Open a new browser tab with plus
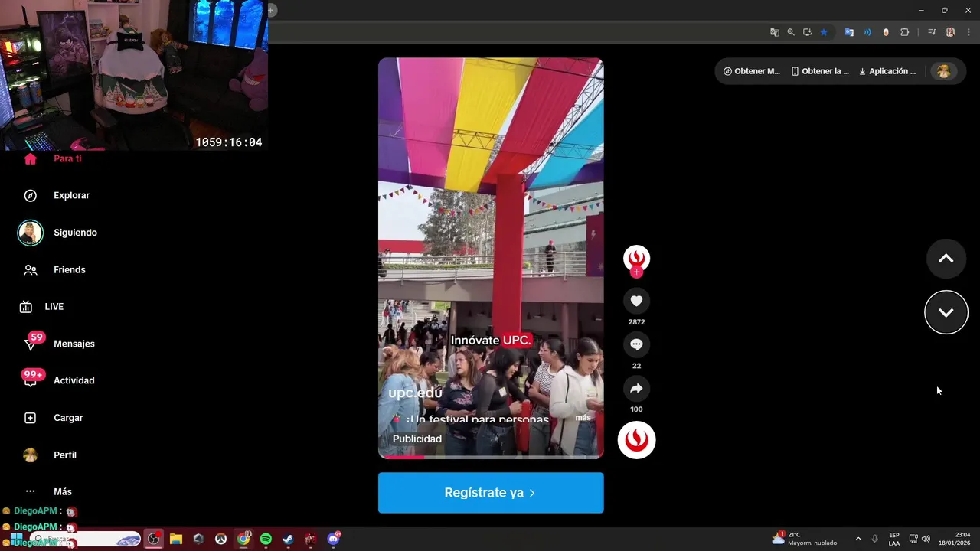 coord(271,10)
